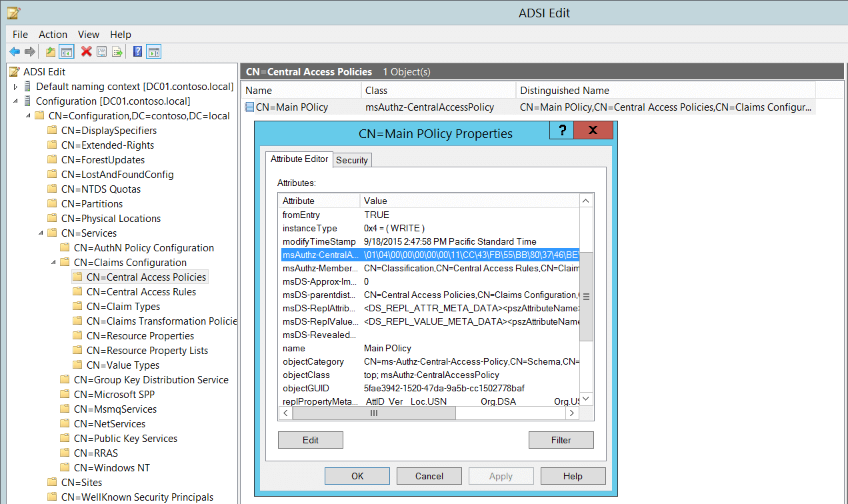
Task: Click the Export List toolbar icon
Action: click(x=117, y=52)
